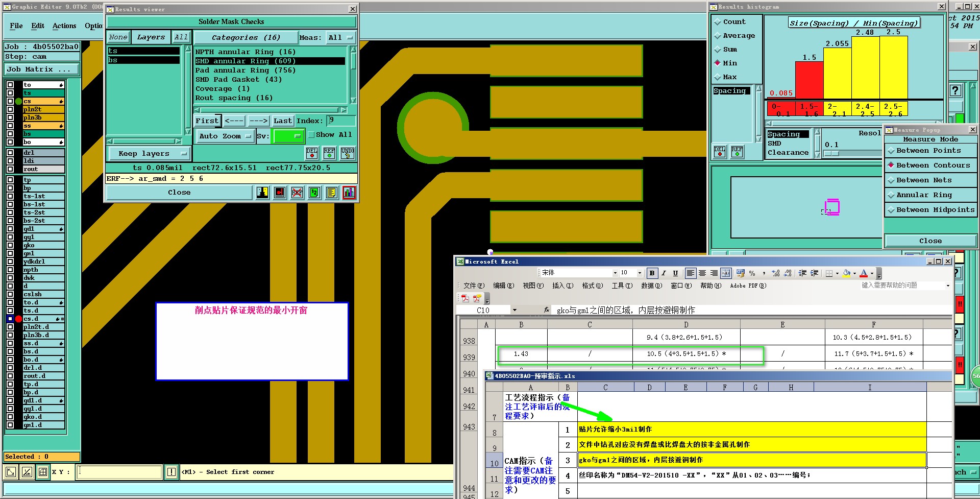Adjust the Resol slider in histogram
Screen dimensions: 980x499
832,154
